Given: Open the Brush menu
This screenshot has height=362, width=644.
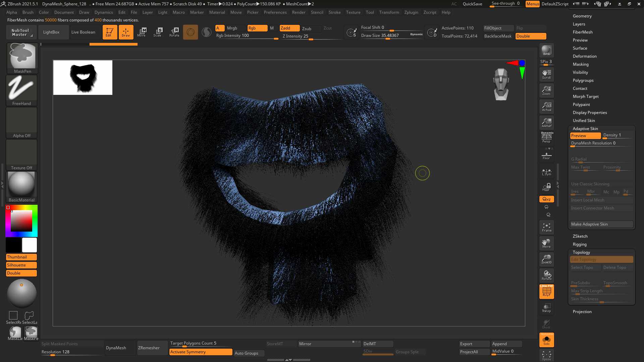Looking at the screenshot, I should [28, 12].
